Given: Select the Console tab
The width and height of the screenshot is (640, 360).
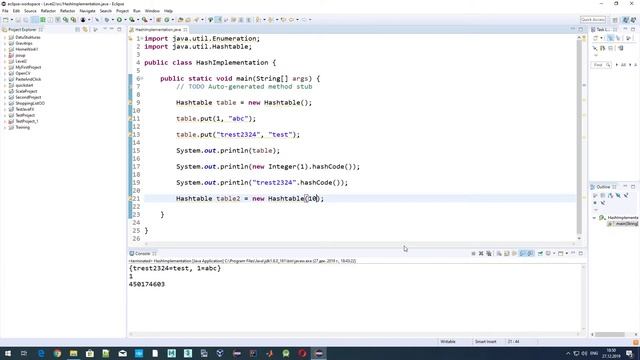Looking at the screenshot, I should tap(143, 253).
